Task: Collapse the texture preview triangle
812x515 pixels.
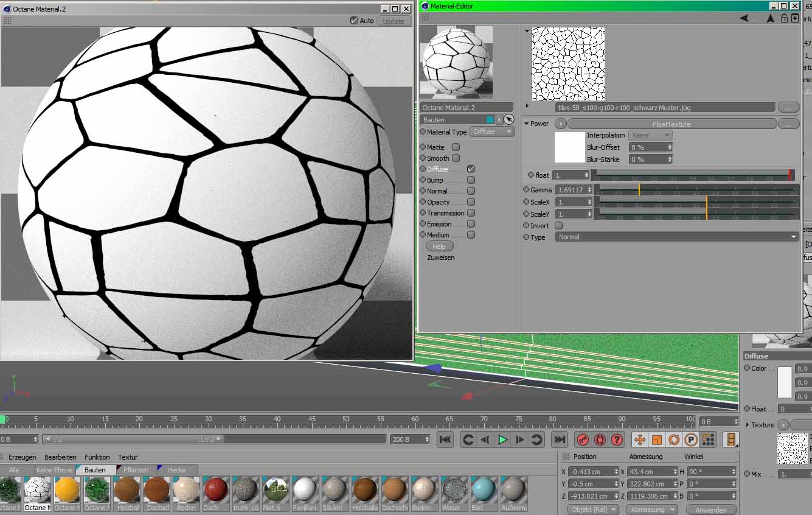Action: 527,30
